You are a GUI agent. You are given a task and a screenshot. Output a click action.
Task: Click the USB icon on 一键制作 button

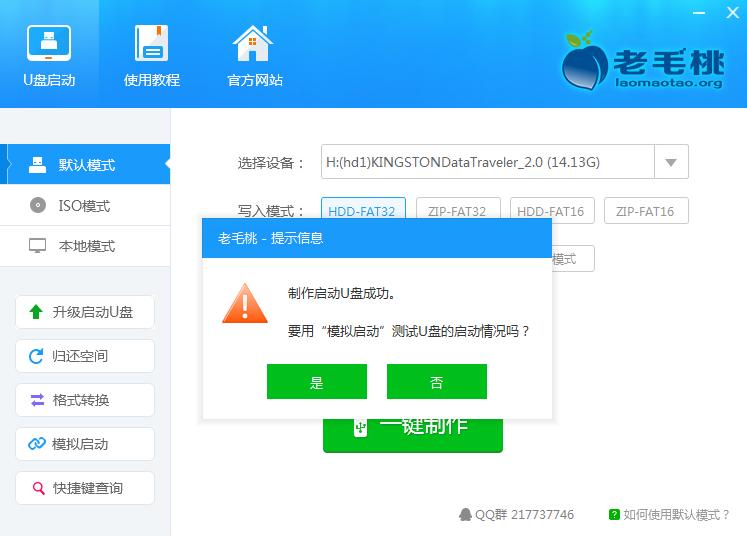point(360,427)
